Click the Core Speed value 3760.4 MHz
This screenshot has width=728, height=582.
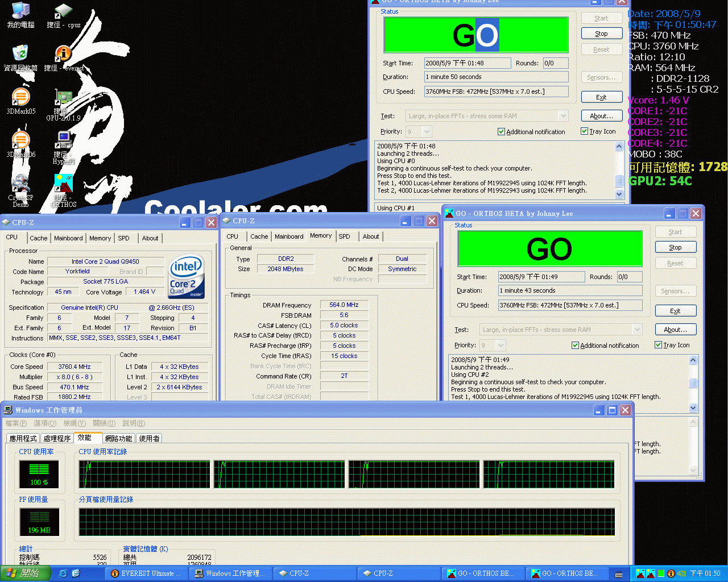point(75,367)
